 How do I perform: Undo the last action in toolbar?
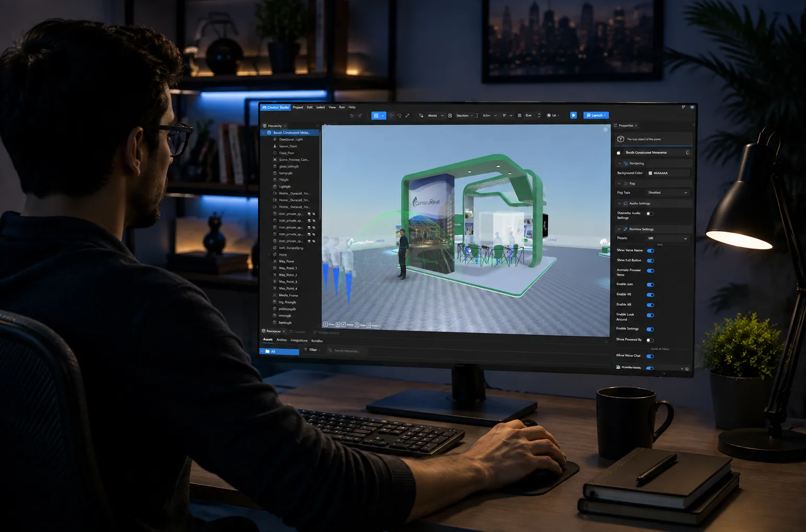[x=352, y=115]
